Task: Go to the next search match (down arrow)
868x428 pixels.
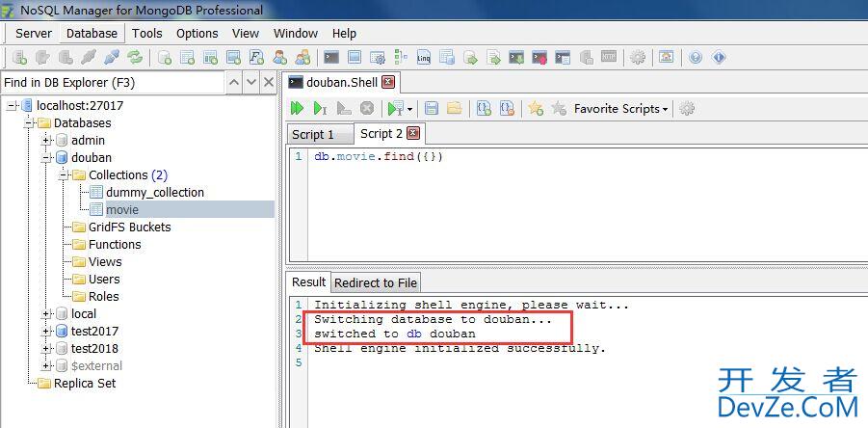Action: (251, 83)
